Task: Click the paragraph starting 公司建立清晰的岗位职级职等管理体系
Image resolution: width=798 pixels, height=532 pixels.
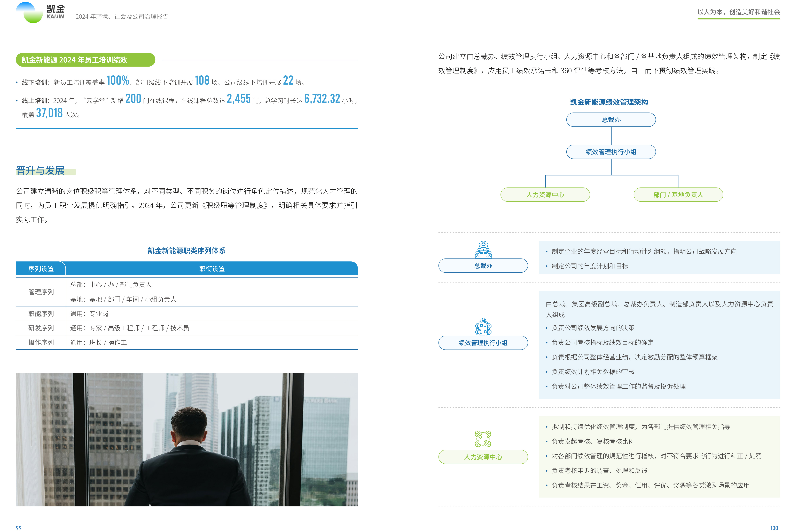Action: coord(187,205)
